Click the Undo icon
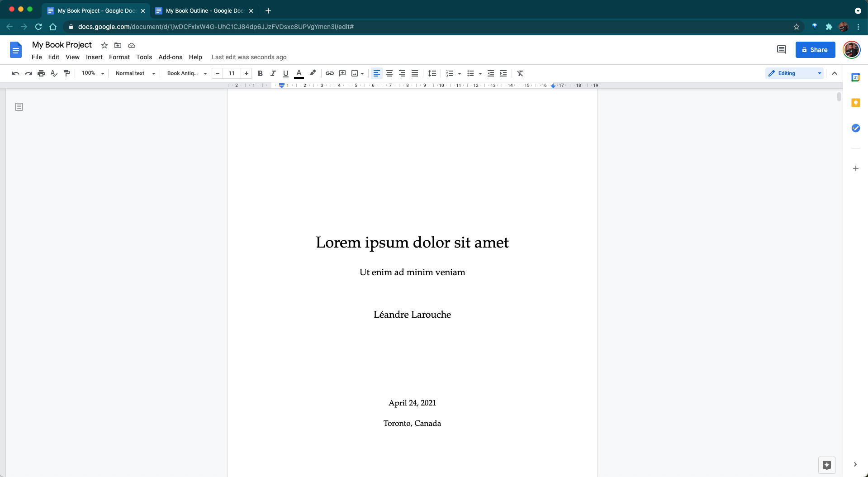The width and height of the screenshot is (868, 477). pyautogui.click(x=15, y=73)
